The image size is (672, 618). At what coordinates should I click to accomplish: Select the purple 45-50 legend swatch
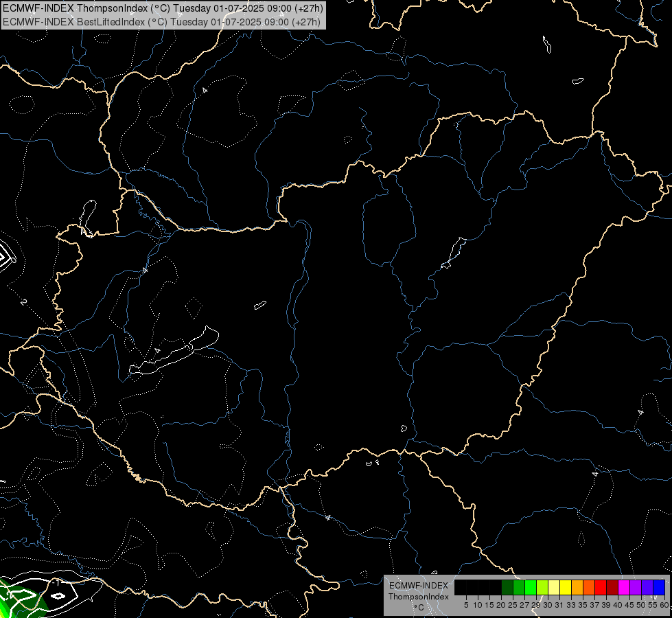tap(636, 587)
